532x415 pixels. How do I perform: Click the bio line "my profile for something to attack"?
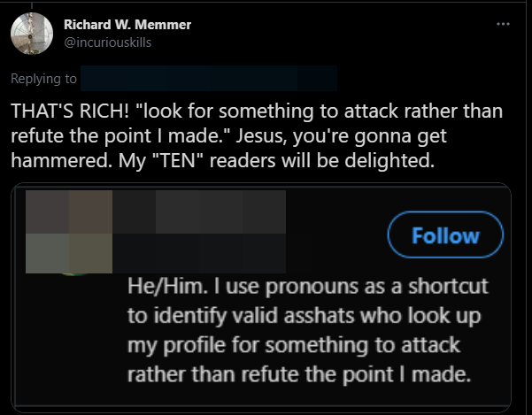coord(294,345)
